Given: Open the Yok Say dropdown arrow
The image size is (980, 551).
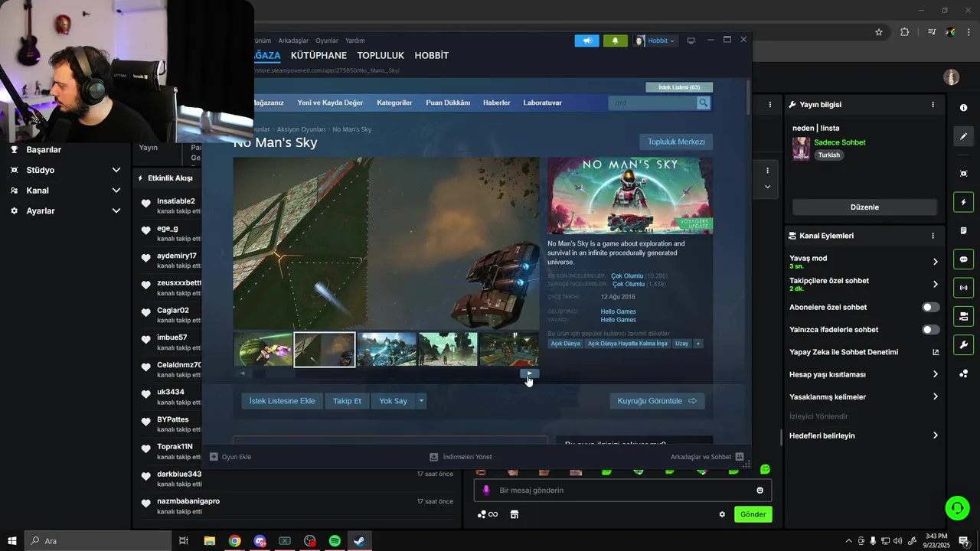Looking at the screenshot, I should coord(421,401).
